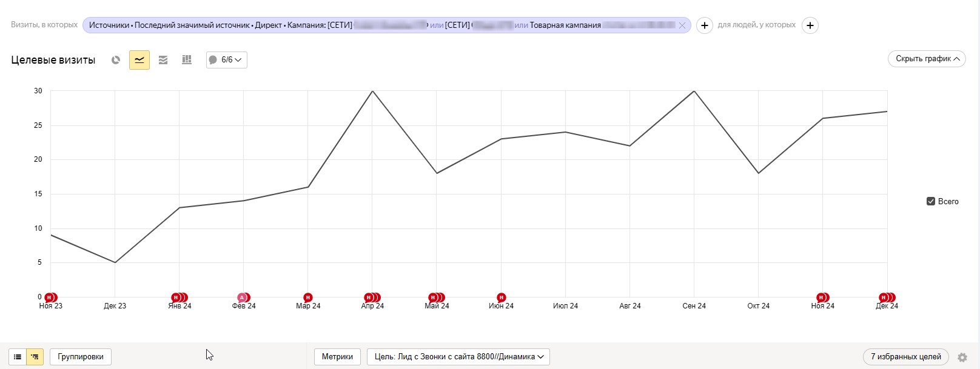Open the 7 избранных целей list

(x=905, y=357)
